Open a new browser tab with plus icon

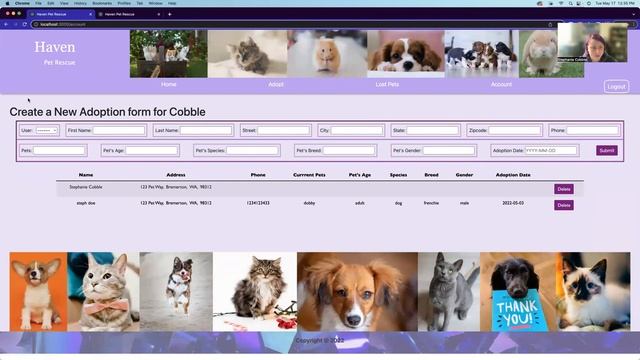[169, 14]
